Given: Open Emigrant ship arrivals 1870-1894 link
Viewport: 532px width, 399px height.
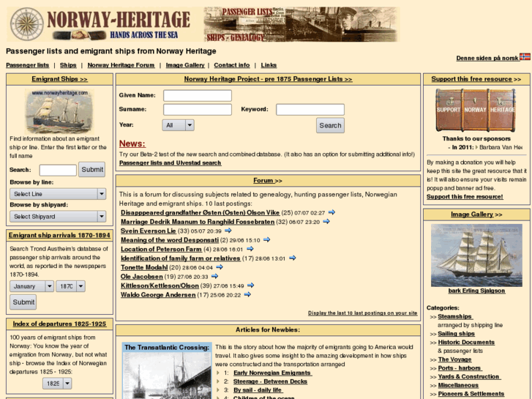Looking at the screenshot, I should tap(59, 235).
